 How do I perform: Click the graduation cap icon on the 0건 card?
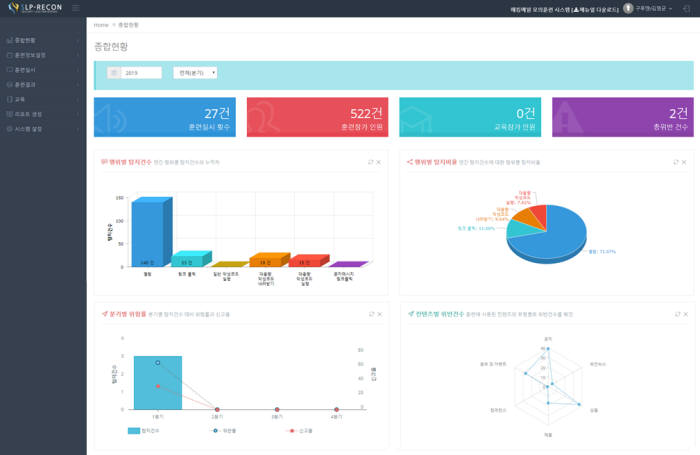(416, 120)
